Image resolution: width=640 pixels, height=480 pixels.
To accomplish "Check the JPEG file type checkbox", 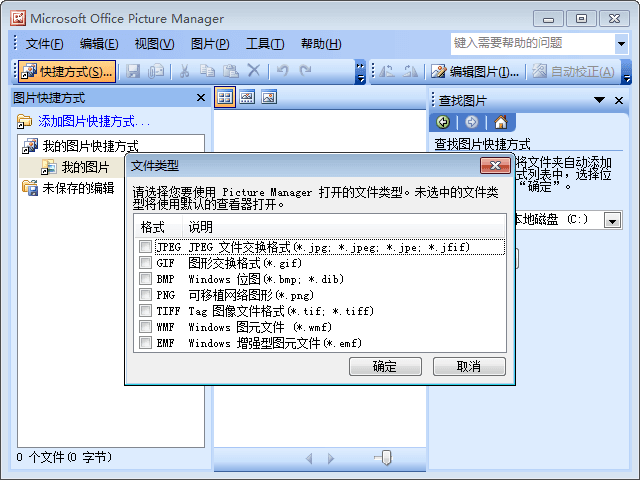I will (145, 247).
